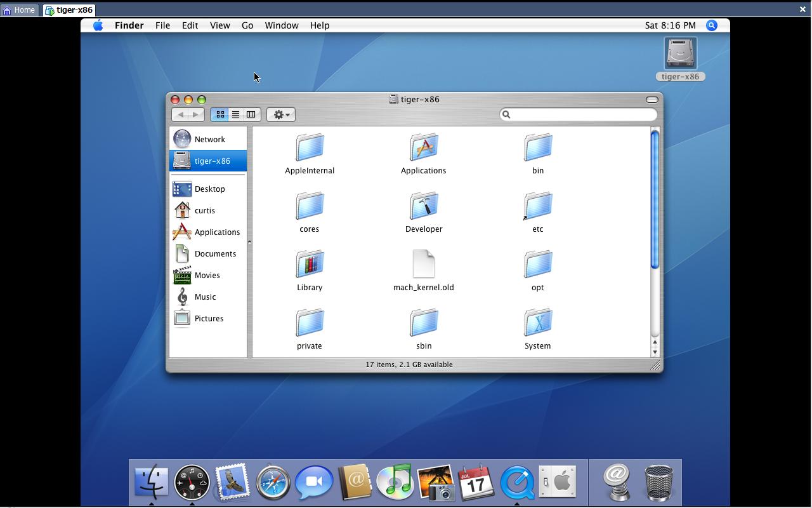812x508 pixels.
Task: Select the bin folder icon
Action: 538,147
